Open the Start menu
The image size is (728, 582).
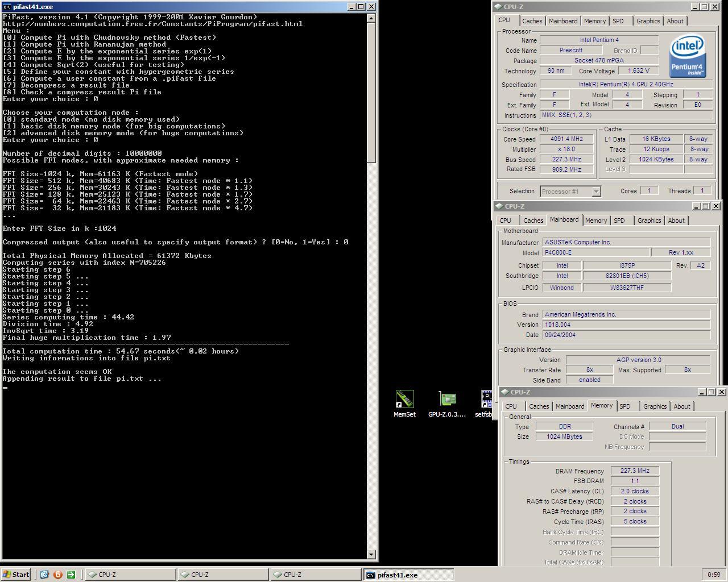[16, 574]
